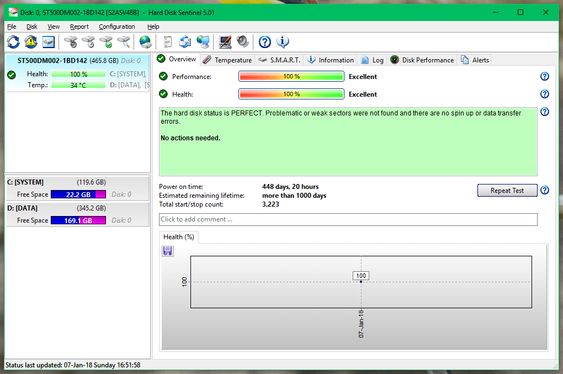Select disk ST500DM002-1BD142 in the list
The image size is (563, 374).
(x=78, y=73)
